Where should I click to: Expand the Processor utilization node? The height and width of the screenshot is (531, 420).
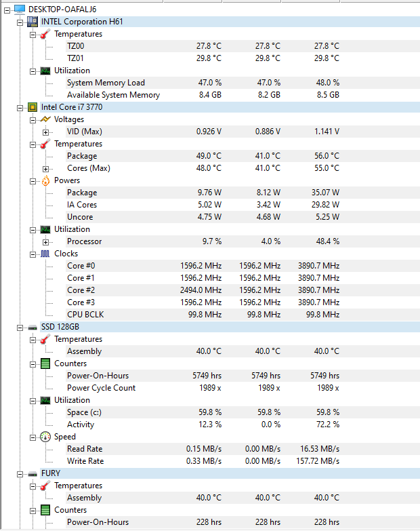click(45, 241)
